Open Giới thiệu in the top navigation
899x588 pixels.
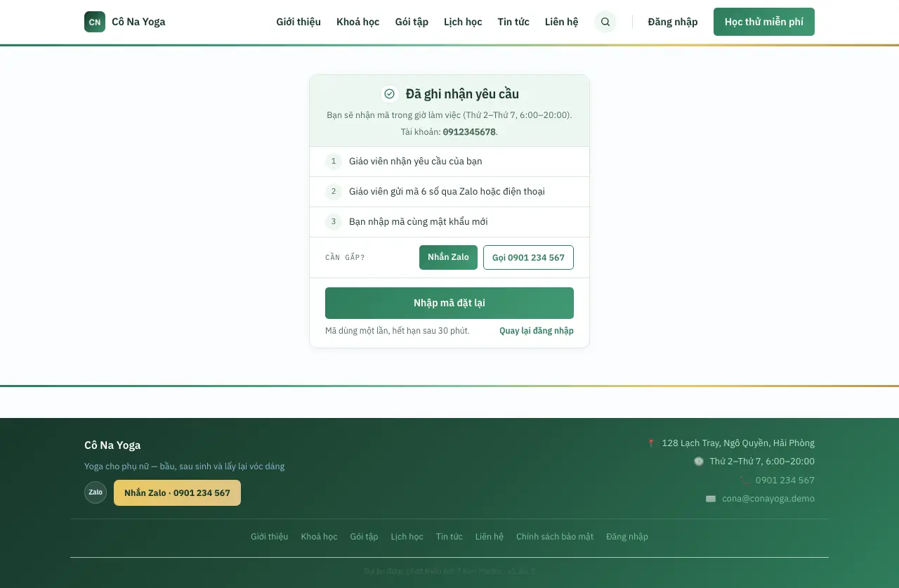coord(298,22)
